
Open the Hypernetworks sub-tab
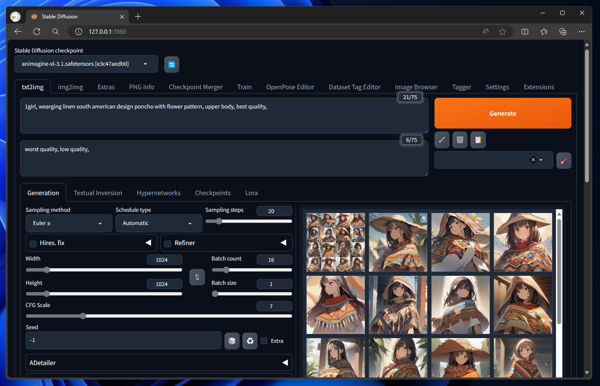point(158,193)
